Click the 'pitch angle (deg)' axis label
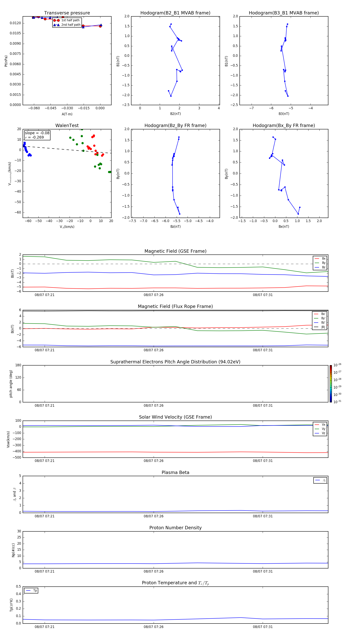The width and height of the screenshot is (351, 644). [11, 384]
